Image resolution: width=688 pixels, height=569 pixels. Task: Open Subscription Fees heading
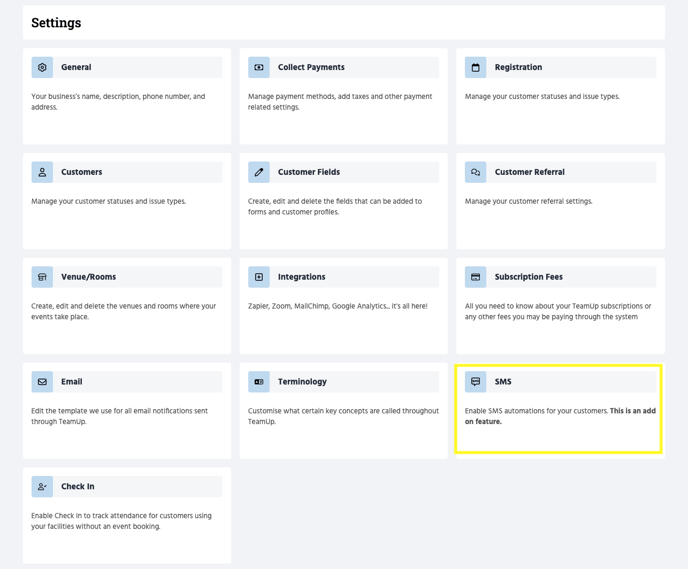point(528,277)
